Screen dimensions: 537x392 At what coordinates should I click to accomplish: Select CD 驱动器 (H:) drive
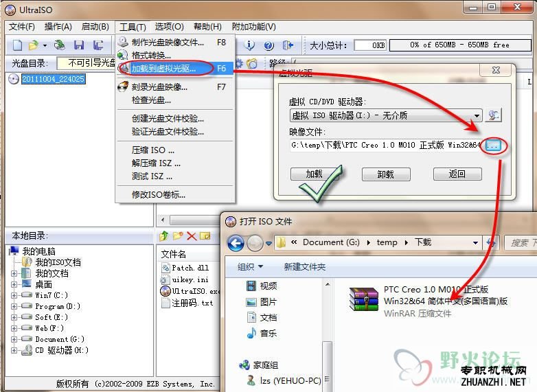pos(62,350)
